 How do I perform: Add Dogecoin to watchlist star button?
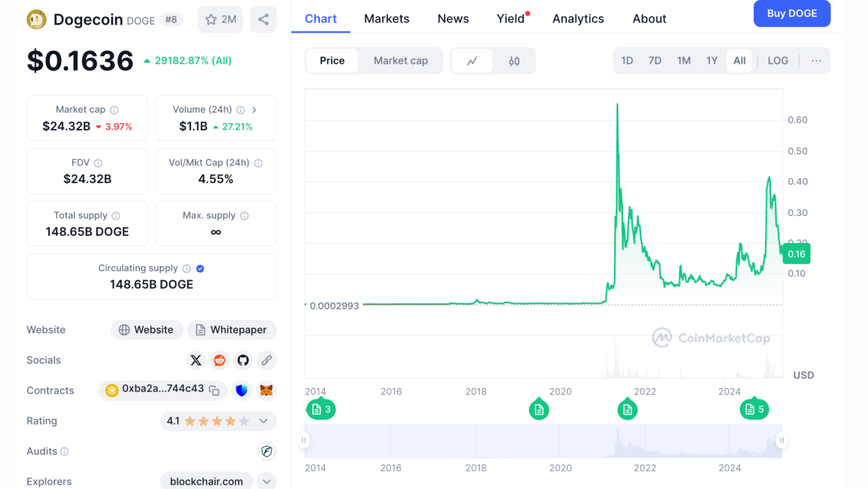[x=220, y=20]
